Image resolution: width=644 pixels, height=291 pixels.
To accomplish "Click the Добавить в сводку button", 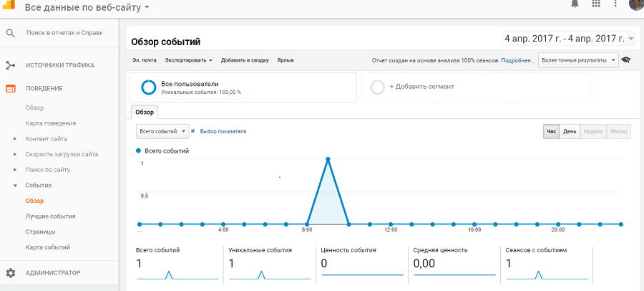I will [x=245, y=61].
